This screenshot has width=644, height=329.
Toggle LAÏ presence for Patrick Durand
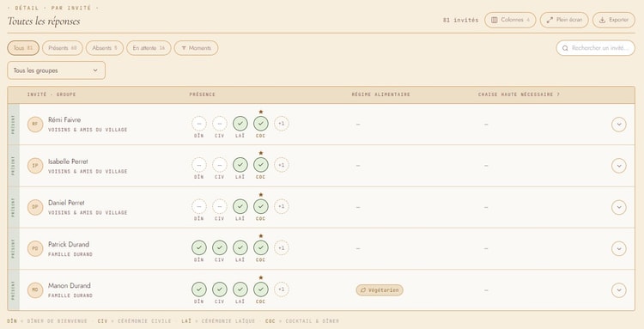240,248
